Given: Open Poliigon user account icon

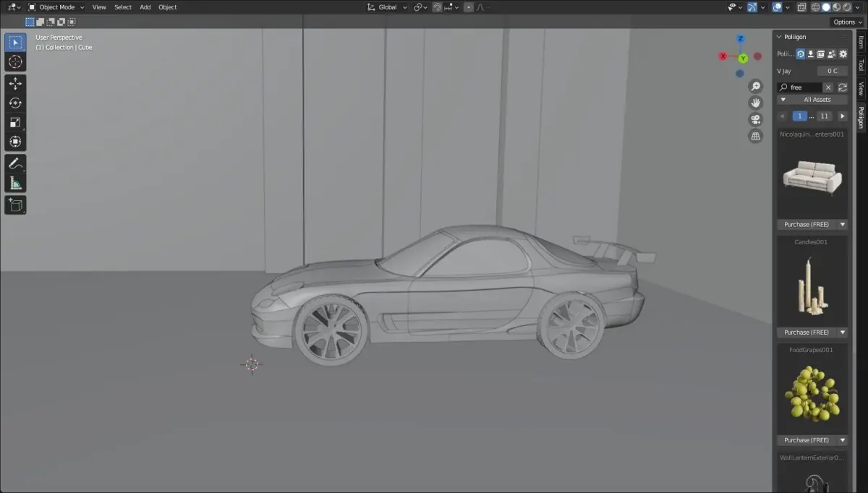Looking at the screenshot, I should [832, 54].
